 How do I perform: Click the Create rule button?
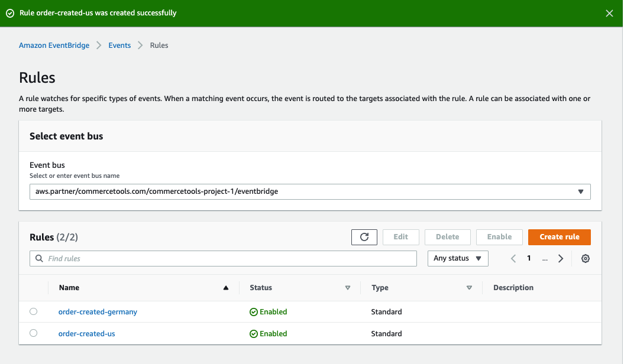click(559, 237)
